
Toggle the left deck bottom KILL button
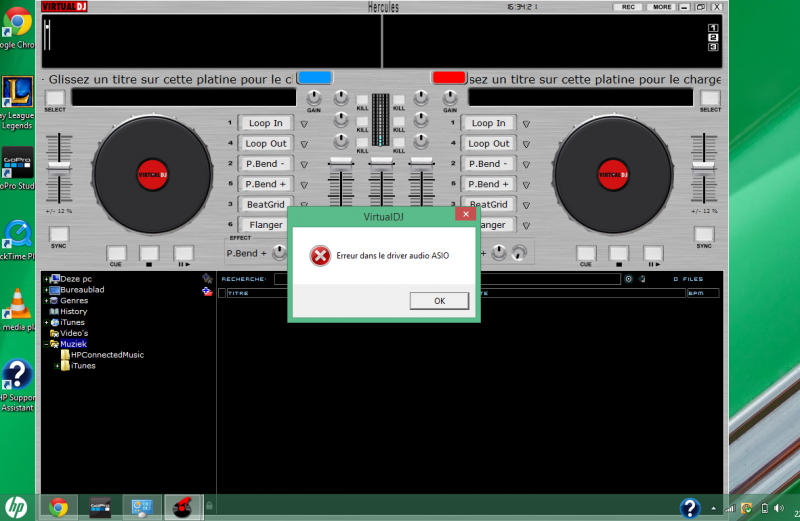362,142
